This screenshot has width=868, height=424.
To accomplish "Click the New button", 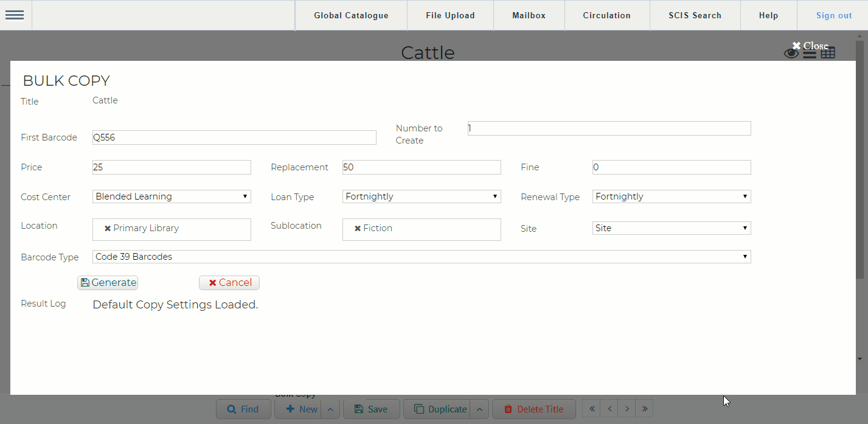I will [x=299, y=409].
